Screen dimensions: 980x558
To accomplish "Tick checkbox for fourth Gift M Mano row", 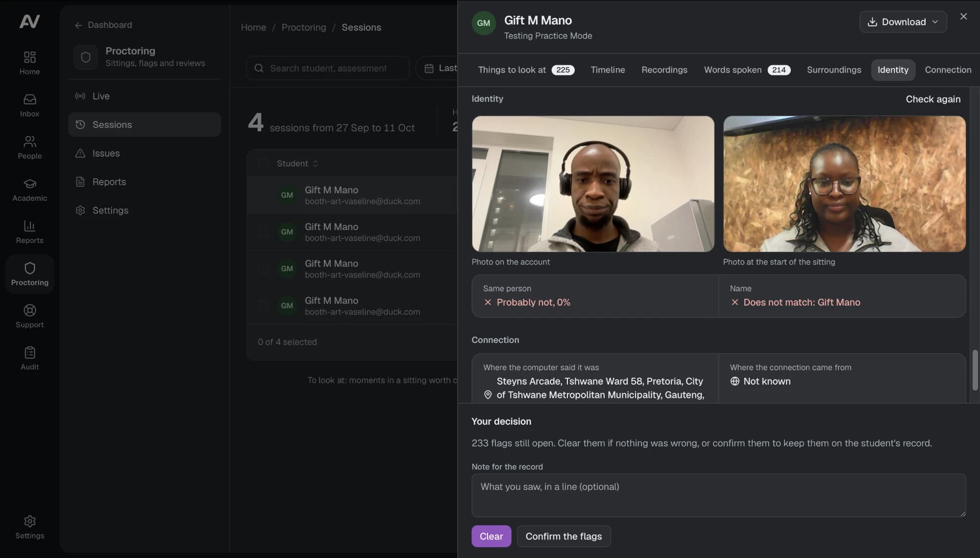I will 263,306.
